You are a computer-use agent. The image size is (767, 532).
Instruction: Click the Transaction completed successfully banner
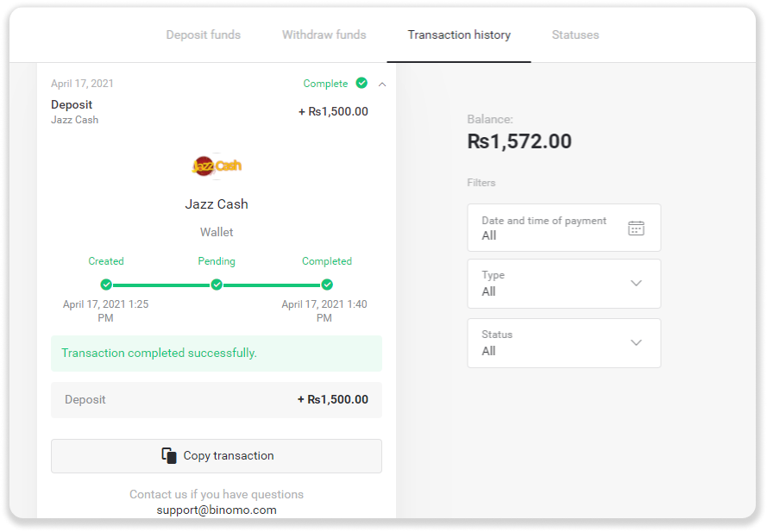click(217, 354)
